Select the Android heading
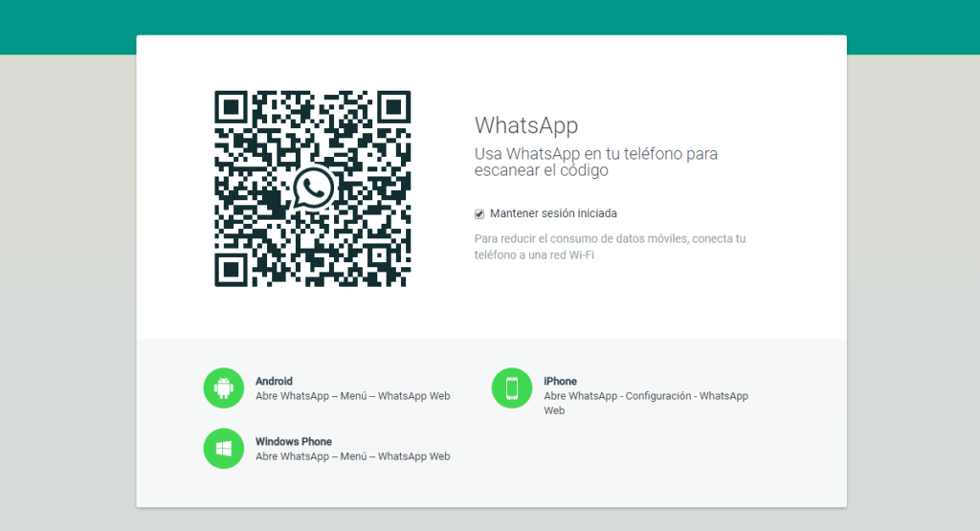This screenshot has width=980, height=531. 274,381
